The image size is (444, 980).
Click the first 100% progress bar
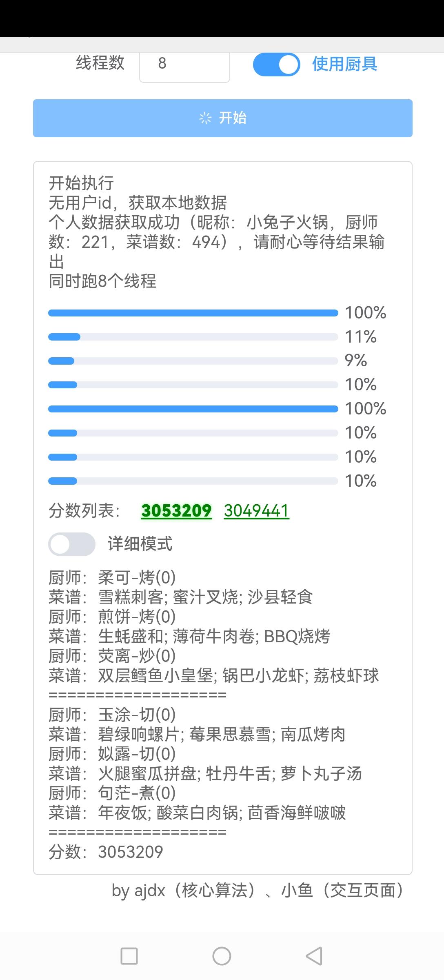(193, 313)
